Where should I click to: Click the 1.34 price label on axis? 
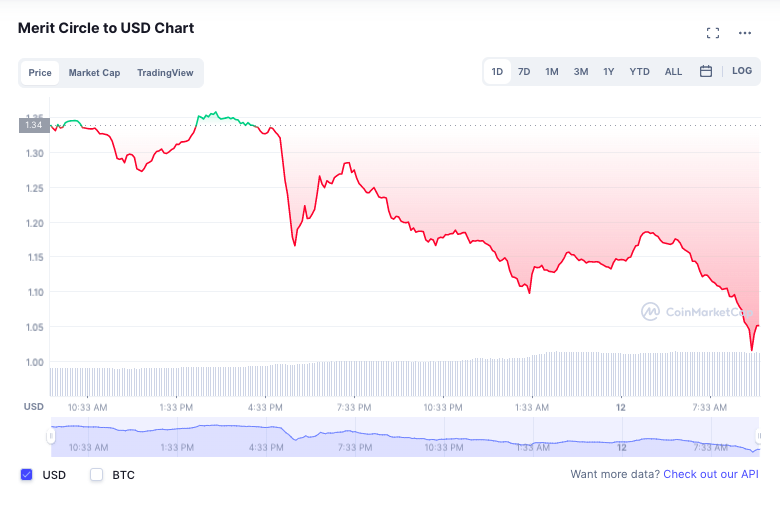[34, 125]
